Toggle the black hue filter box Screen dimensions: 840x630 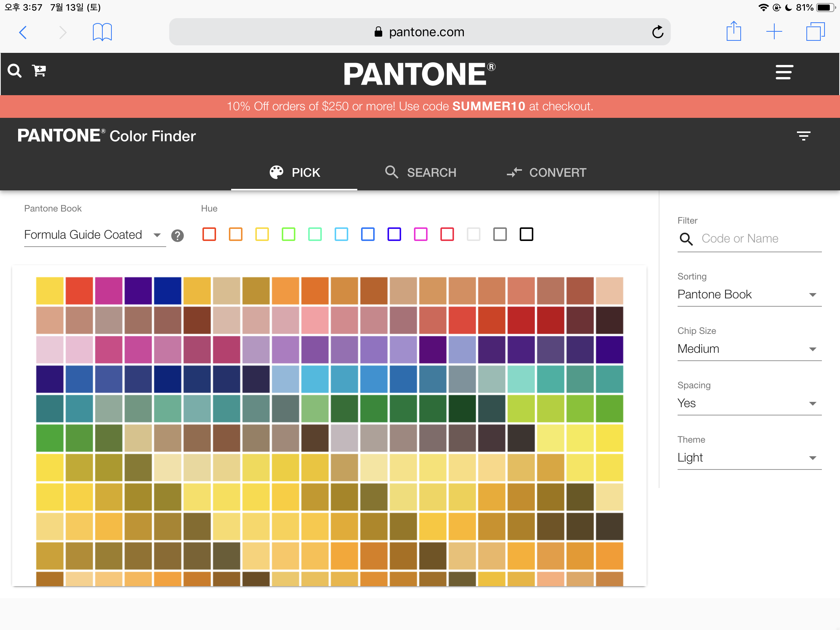coord(527,234)
